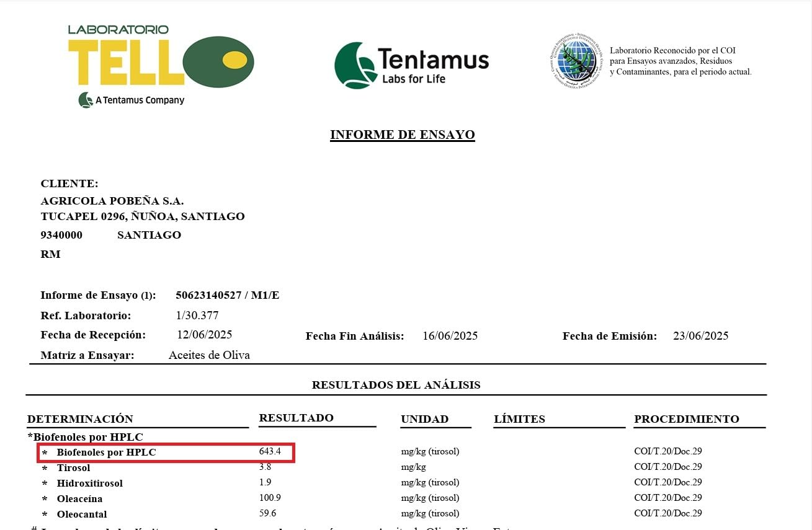This screenshot has width=812, height=530.
Task: Click the Tentamus Labs for Life logo
Action: point(411,65)
